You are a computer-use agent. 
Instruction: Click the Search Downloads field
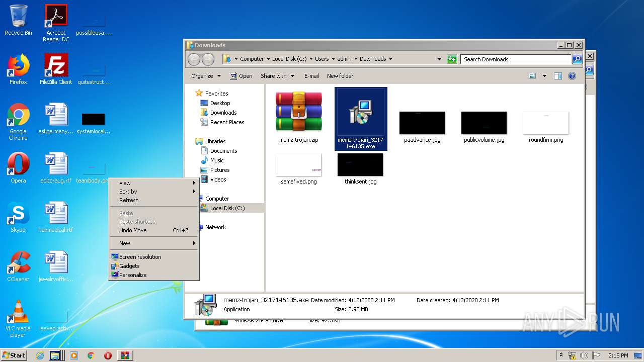pyautogui.click(x=516, y=59)
